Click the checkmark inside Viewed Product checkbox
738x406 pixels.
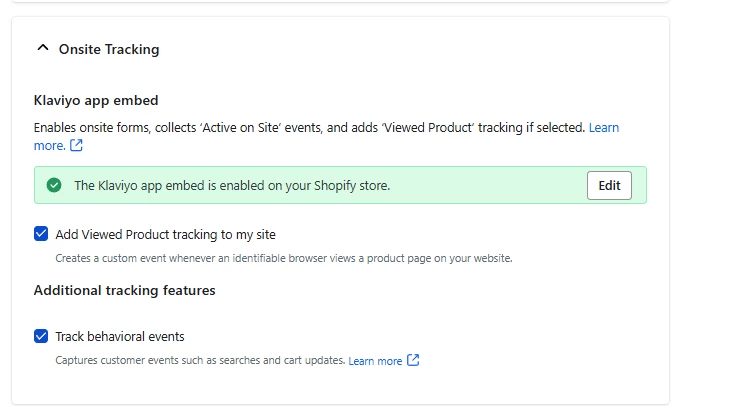tap(41, 234)
